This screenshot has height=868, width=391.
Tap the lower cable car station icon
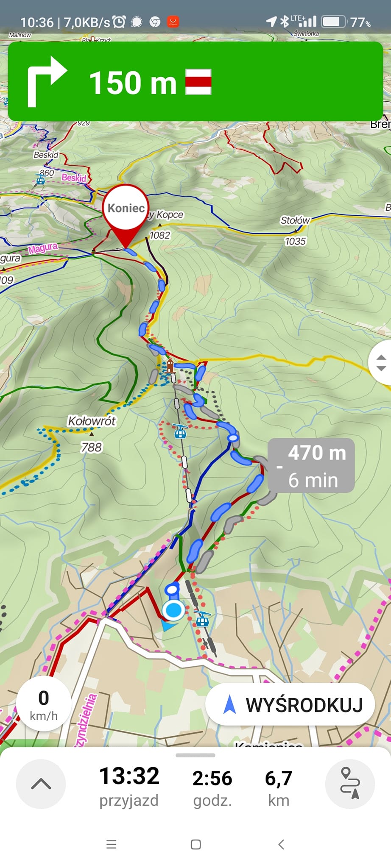(x=202, y=620)
